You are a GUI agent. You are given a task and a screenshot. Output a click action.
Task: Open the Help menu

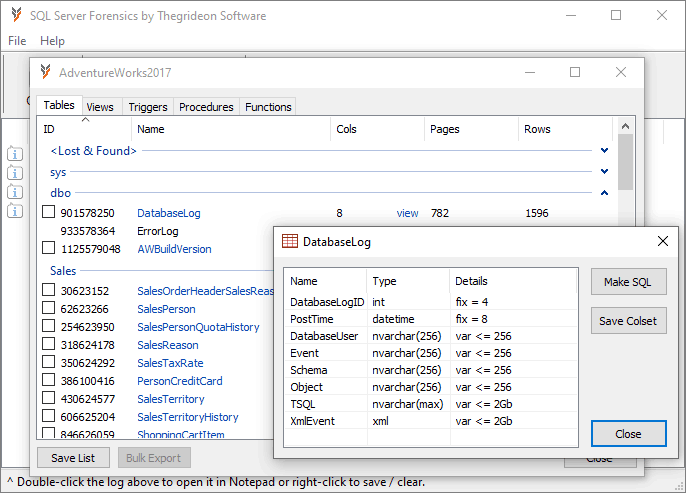(52, 41)
